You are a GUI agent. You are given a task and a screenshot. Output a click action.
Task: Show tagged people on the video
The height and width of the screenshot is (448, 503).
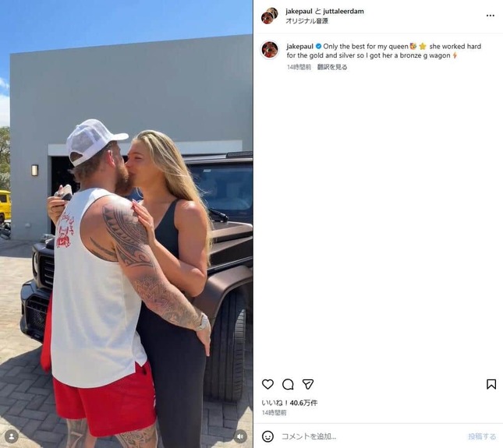point(12,436)
